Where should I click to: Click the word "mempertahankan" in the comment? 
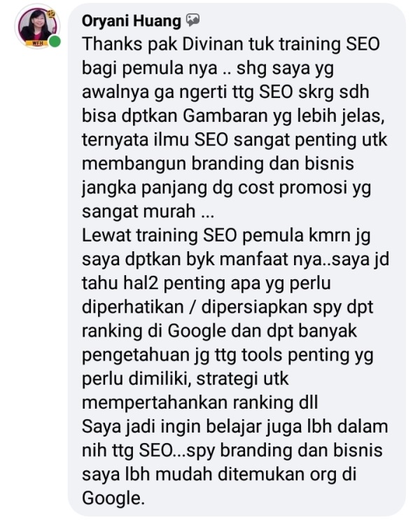(x=155, y=402)
